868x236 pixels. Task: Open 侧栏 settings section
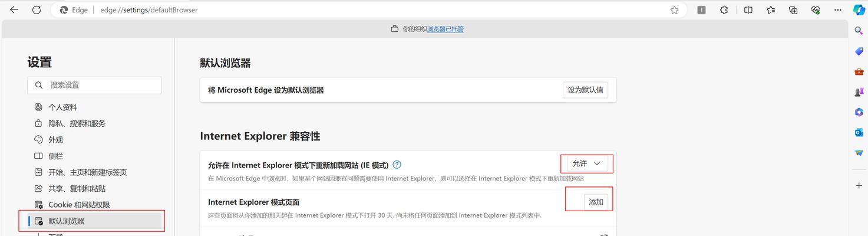pyautogui.click(x=55, y=156)
